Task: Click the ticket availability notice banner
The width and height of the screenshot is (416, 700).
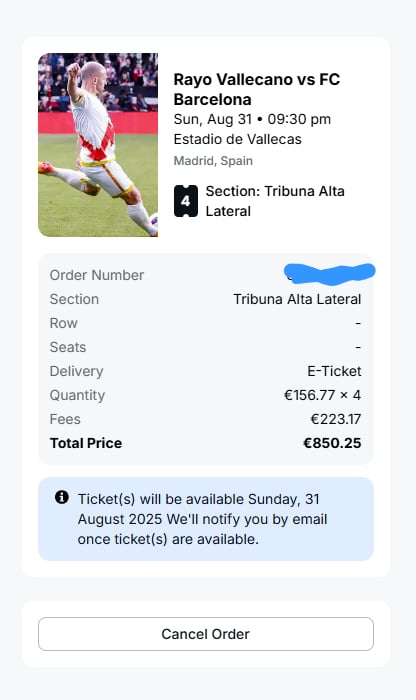Action: tap(206, 519)
